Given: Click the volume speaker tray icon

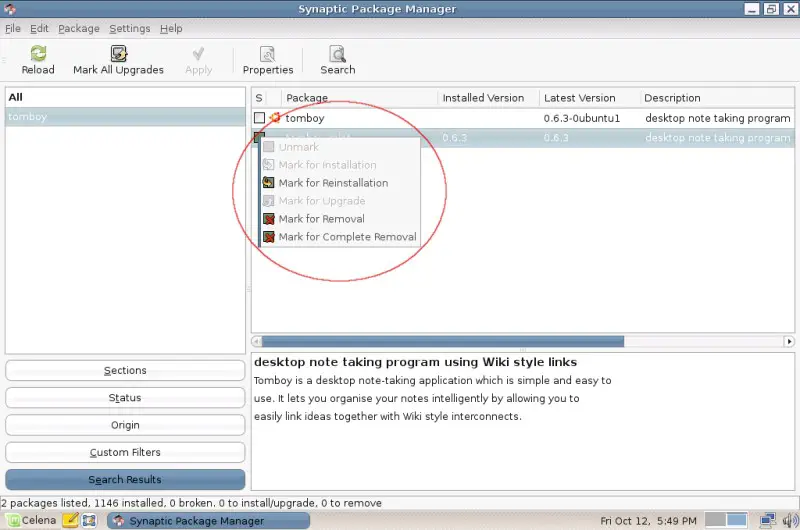Looking at the screenshot, I should tap(790, 520).
